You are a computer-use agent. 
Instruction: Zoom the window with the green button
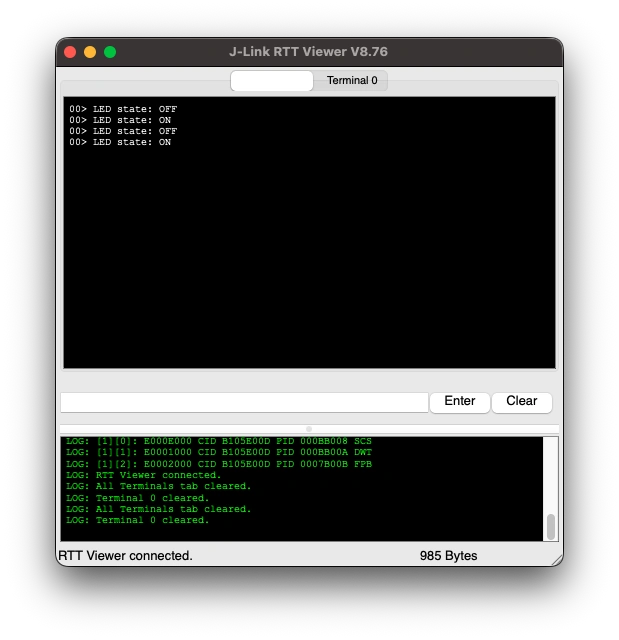pyautogui.click(x=110, y=52)
